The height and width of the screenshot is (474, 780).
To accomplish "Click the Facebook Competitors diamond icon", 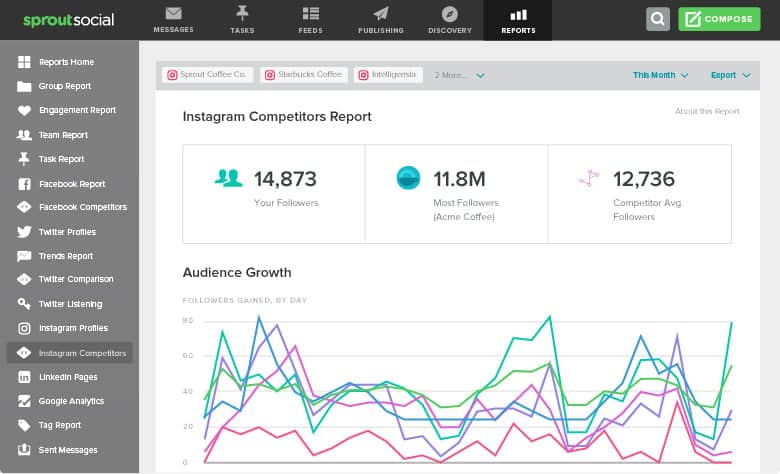I will coord(24,207).
